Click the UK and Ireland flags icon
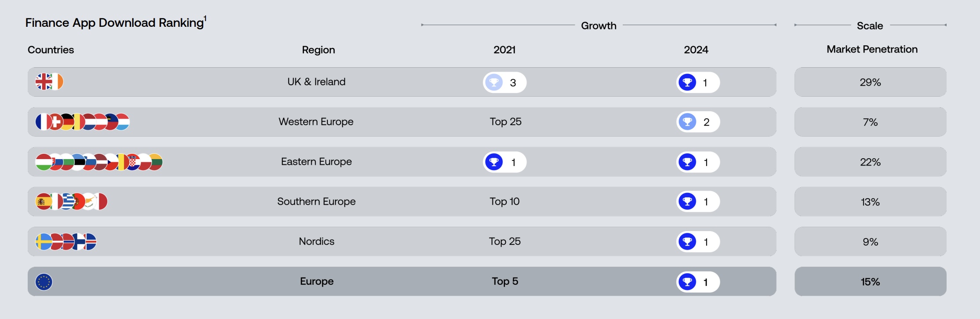The image size is (980, 319). (49, 82)
